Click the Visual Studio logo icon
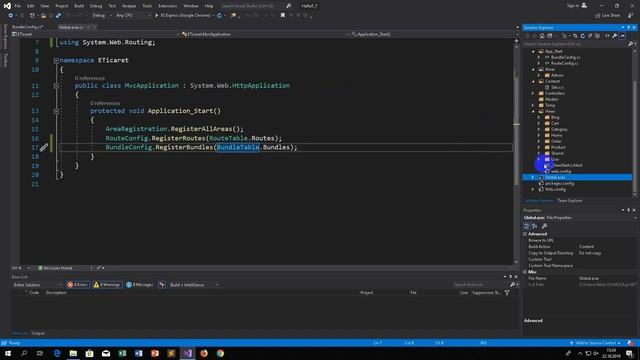640x360 pixels. (x=7, y=6)
